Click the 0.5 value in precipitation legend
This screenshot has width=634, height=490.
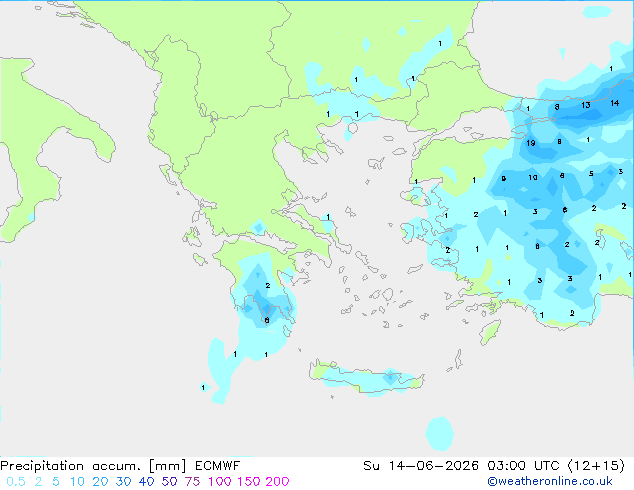pos(16,482)
